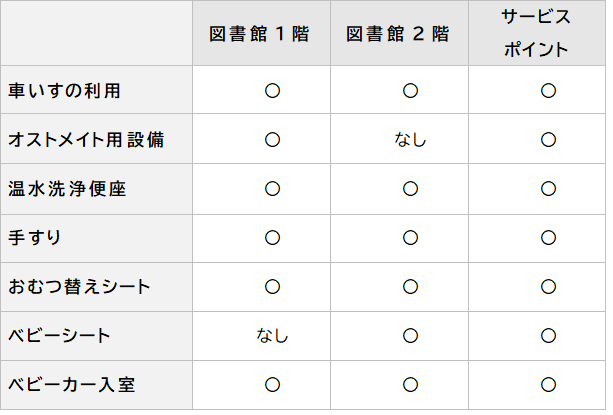Click なし in the オストメイト用設備 row
The width and height of the screenshot is (613, 415).
pyautogui.click(x=410, y=140)
